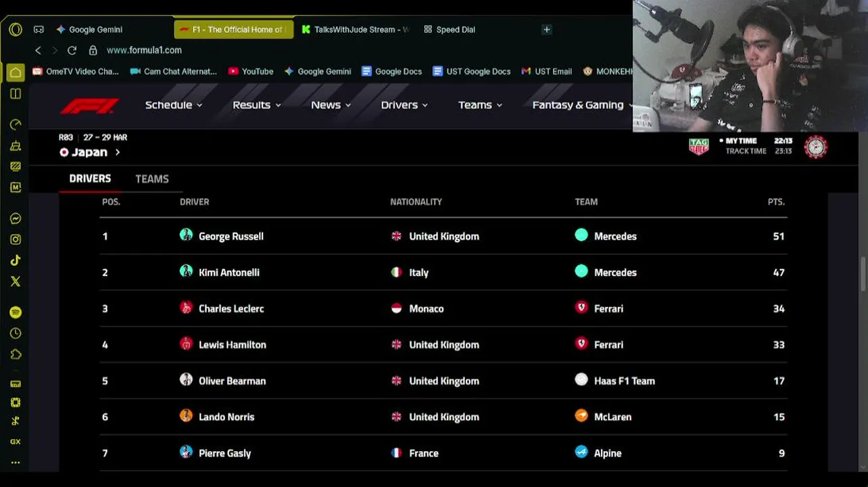
Task: Open the GX Control speedometer icon in sidebar
Action: [x=16, y=124]
